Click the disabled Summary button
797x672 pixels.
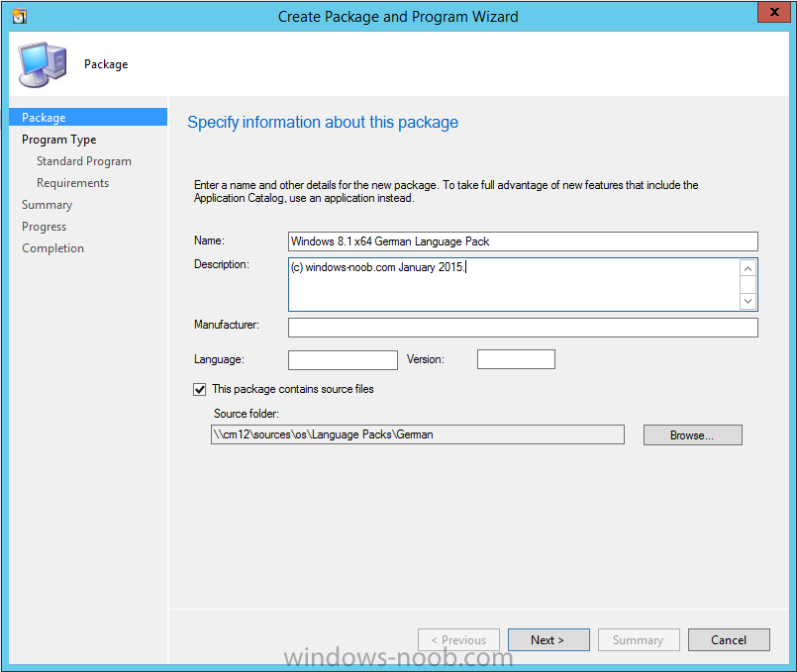coord(639,640)
